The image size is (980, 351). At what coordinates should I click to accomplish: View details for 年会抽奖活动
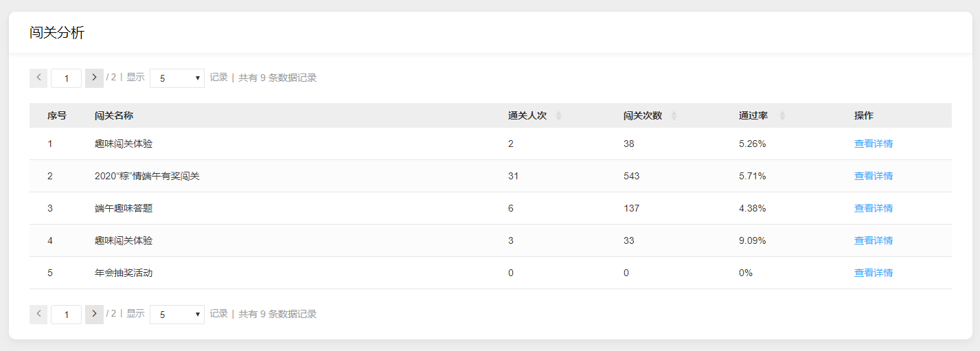click(873, 273)
